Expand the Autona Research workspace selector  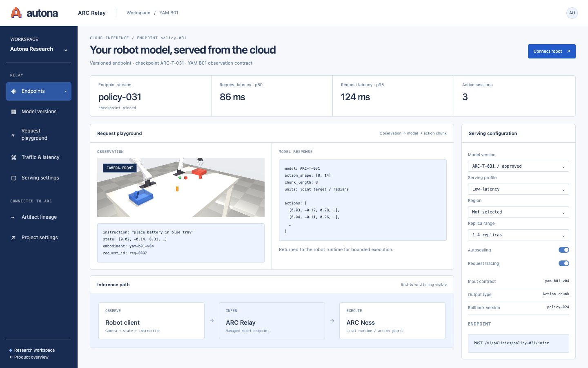click(x=39, y=49)
